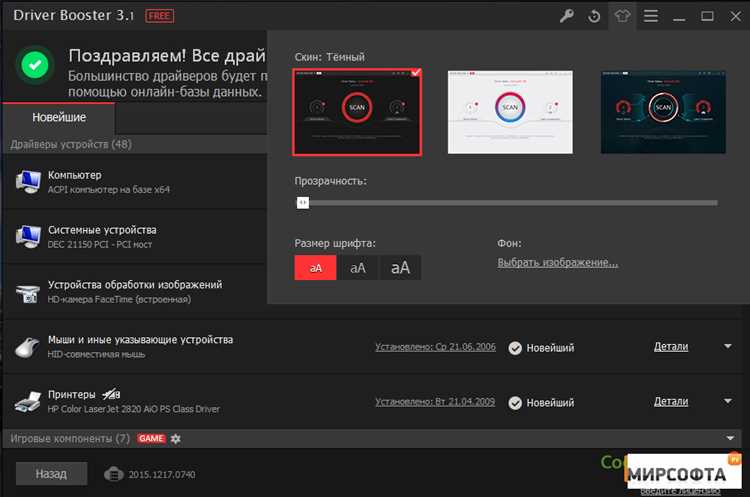Expand the mouse row dropdown arrow
Image resolution: width=750 pixels, height=497 pixels.
pyautogui.click(x=728, y=346)
